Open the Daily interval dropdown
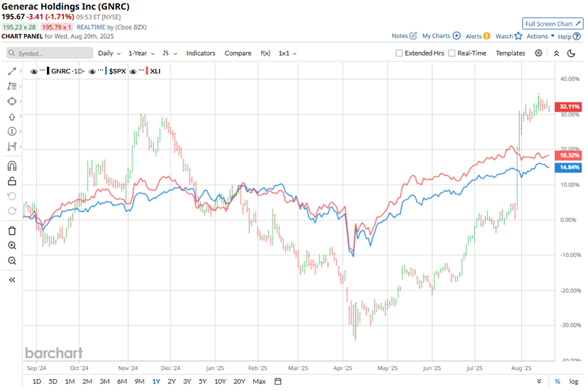This screenshot has width=588, height=391. [109, 53]
